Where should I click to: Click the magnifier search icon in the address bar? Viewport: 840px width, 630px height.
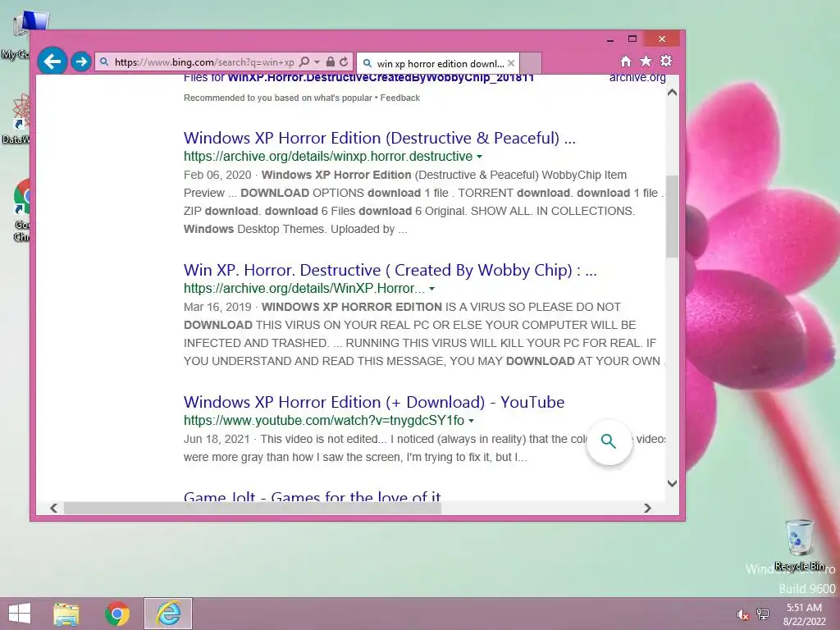tap(304, 62)
